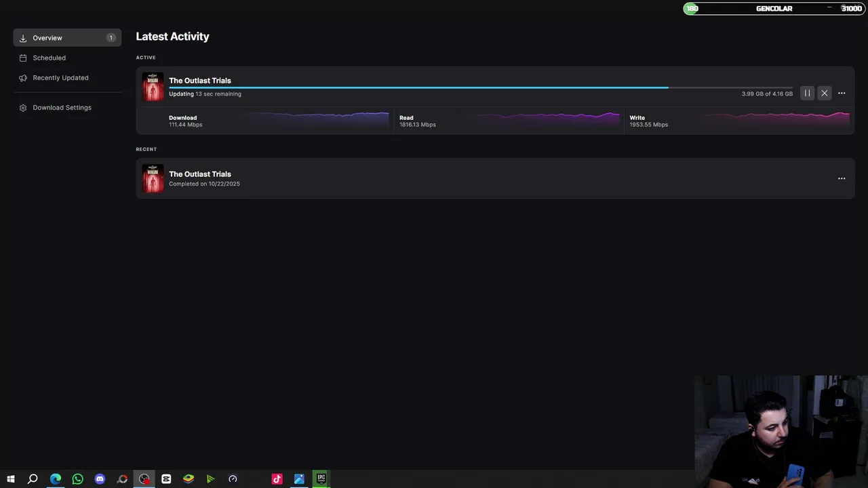868x488 pixels.
Task: Open Download Settings
Action: click(62, 108)
